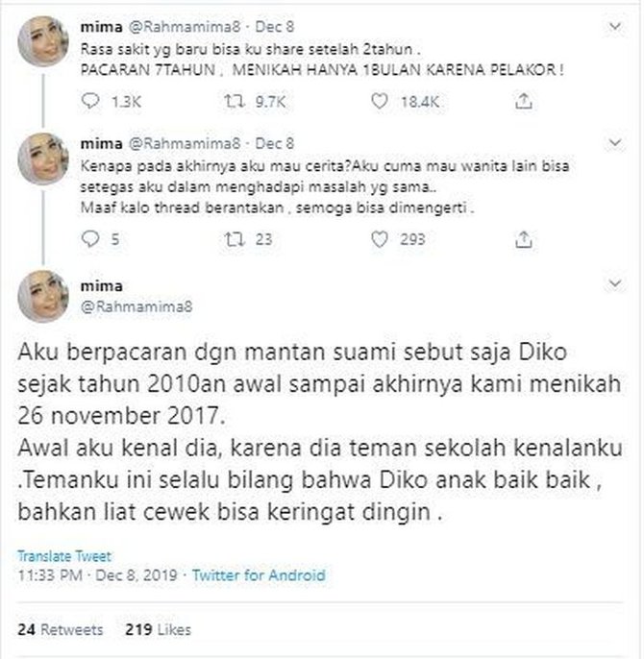Click @Rahmamima8 handle on main tweet
Screen dimensions: 644x659
pyautogui.click(x=136, y=306)
